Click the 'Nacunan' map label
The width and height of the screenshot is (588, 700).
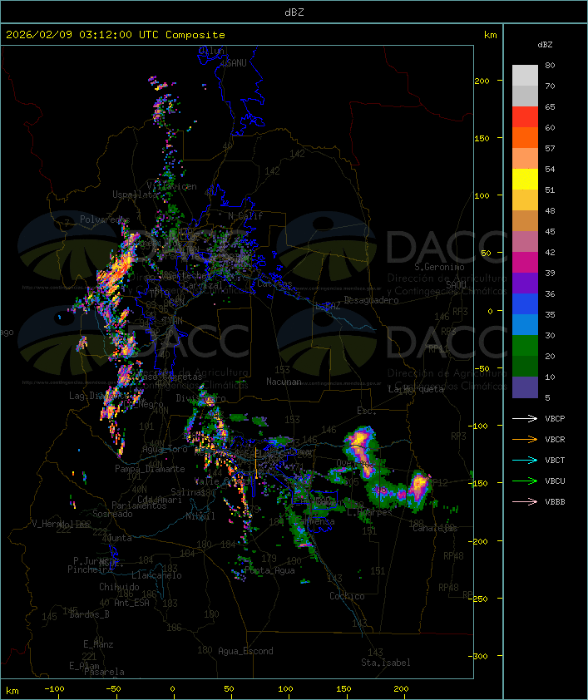284,382
